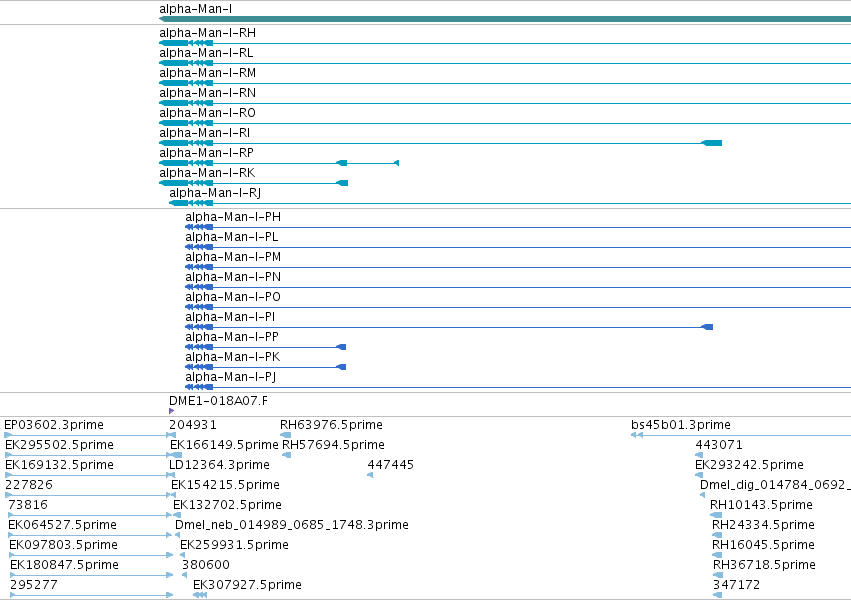Click the alpha-Man-I-RI upstream exon block
This screenshot has width=851, height=600.
click(x=712, y=143)
